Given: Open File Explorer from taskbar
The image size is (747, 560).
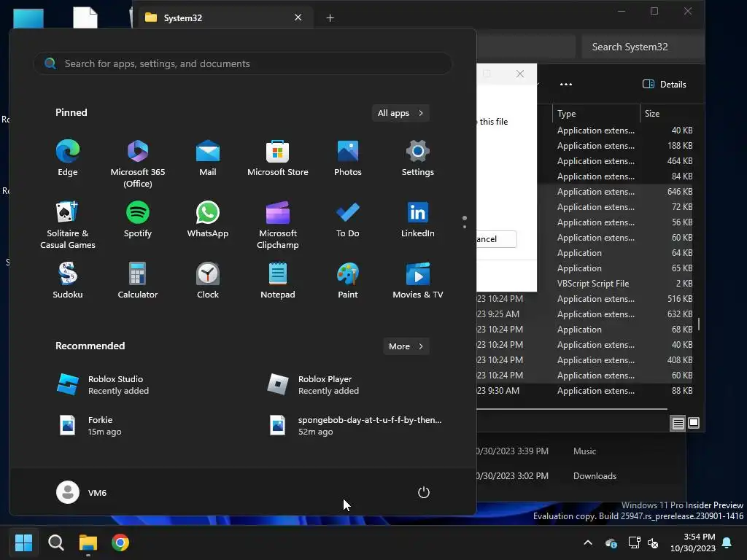Looking at the screenshot, I should (x=88, y=542).
